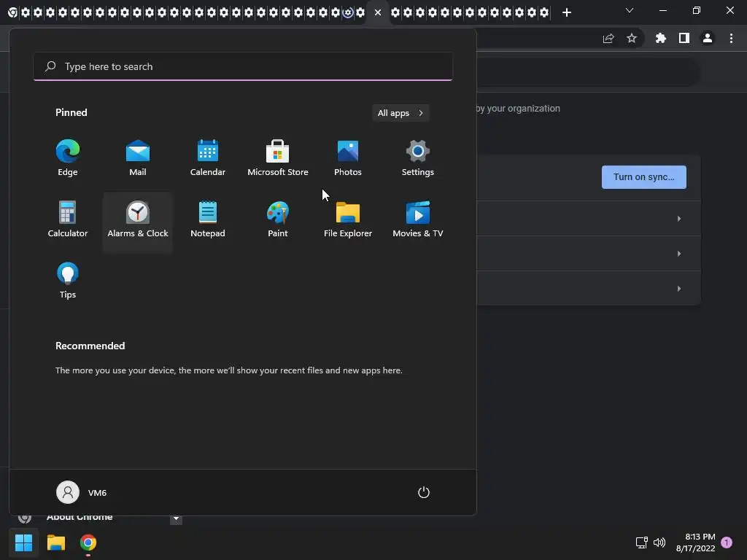This screenshot has height=560, width=747.
Task: Click the share page icon in Chrome
Action: pos(608,38)
